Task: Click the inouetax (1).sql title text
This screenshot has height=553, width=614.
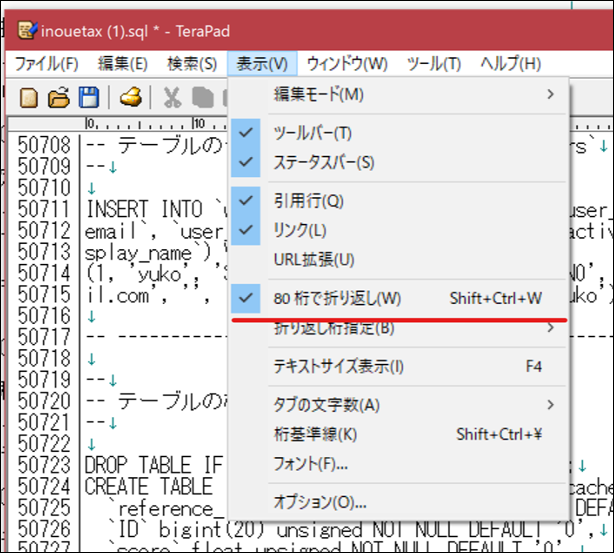Action: tap(94, 31)
